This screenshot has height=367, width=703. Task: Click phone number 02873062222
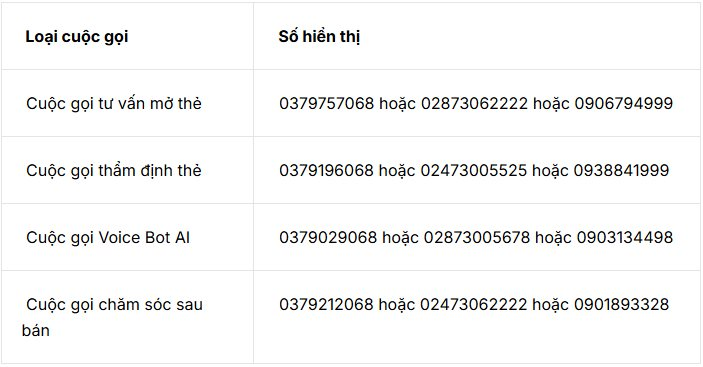click(x=474, y=104)
